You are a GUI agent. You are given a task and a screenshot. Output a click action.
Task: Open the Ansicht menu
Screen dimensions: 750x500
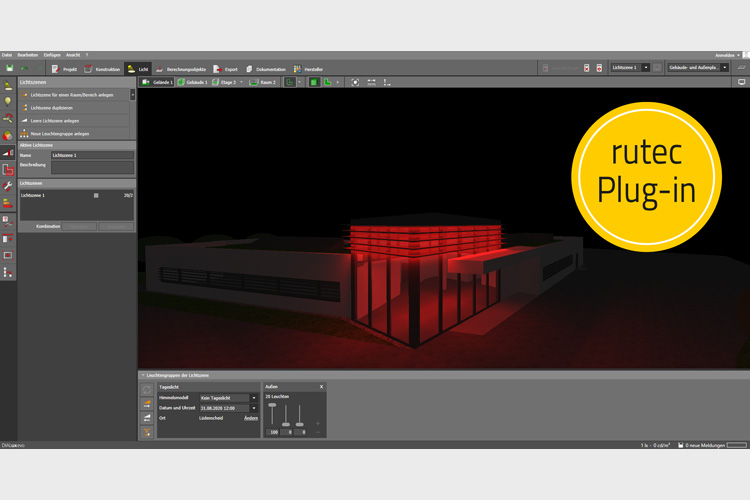coord(73,55)
